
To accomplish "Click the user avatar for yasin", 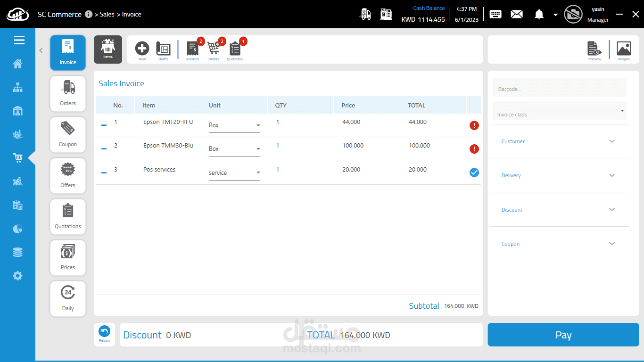I will (x=573, y=14).
